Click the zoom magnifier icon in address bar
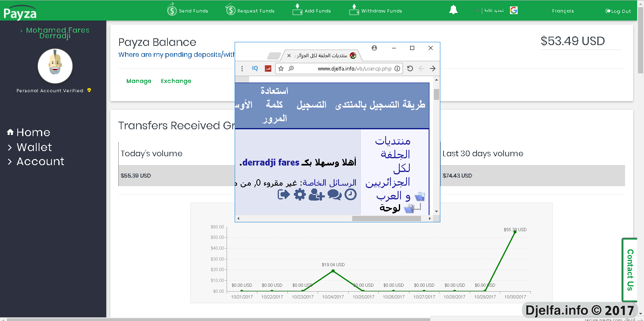Screen dimensions: 644x321 coord(291,68)
